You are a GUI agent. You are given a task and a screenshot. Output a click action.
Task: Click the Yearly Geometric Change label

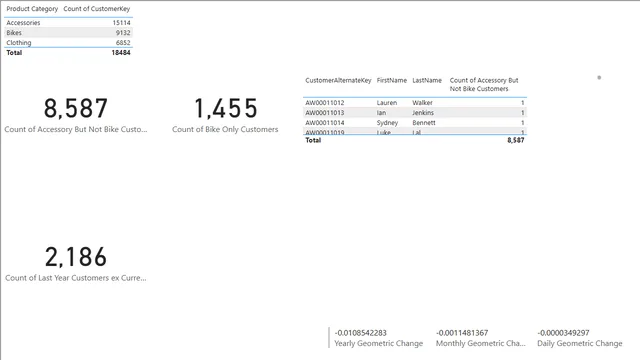[378, 344]
